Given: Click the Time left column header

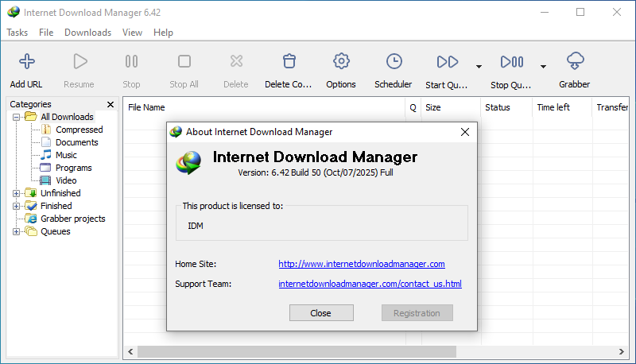Looking at the screenshot, I should 562,107.
